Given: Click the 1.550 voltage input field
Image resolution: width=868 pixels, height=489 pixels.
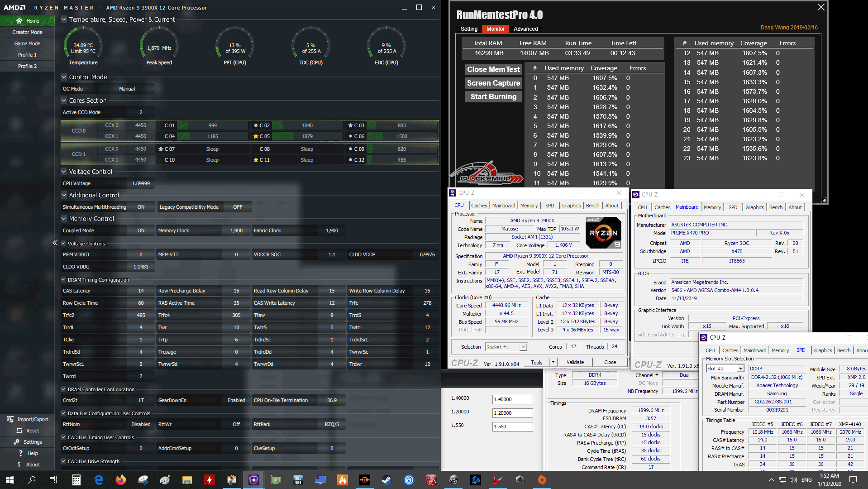Looking at the screenshot, I should pyautogui.click(x=512, y=427).
